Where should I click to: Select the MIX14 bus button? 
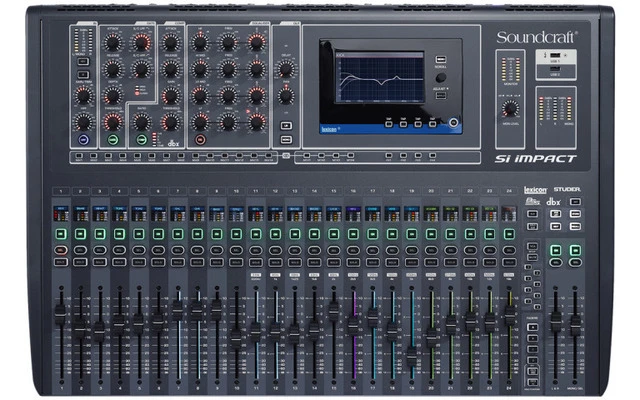coord(268,156)
